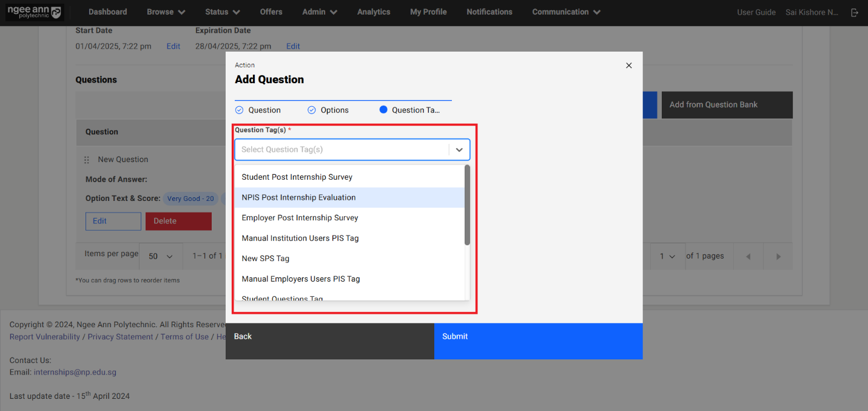Go to previous page arrow in pagination

(x=748, y=256)
